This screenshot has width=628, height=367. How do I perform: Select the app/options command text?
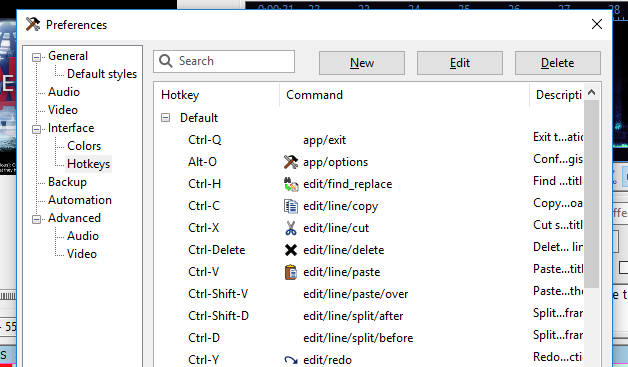(x=335, y=162)
